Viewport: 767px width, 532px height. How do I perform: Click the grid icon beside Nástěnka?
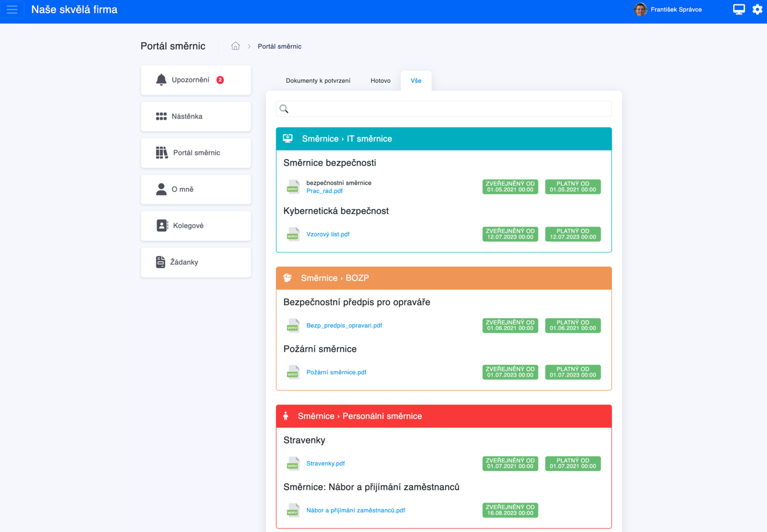[x=161, y=116]
